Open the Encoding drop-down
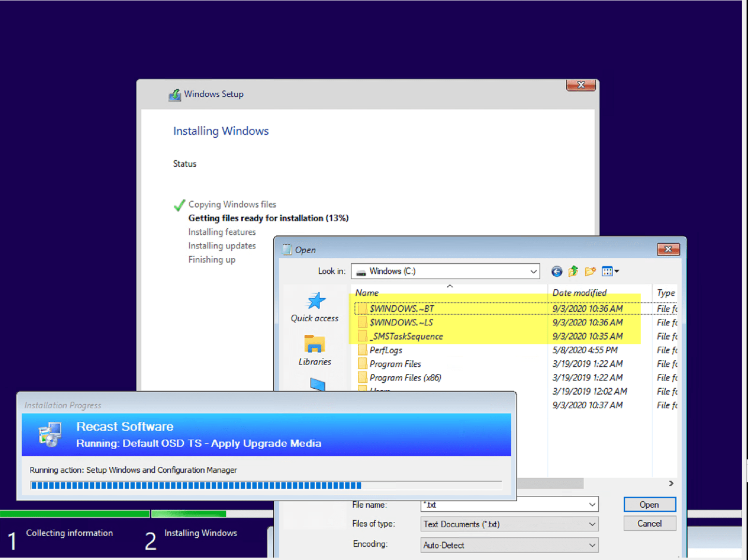This screenshot has width=748, height=560. [592, 545]
